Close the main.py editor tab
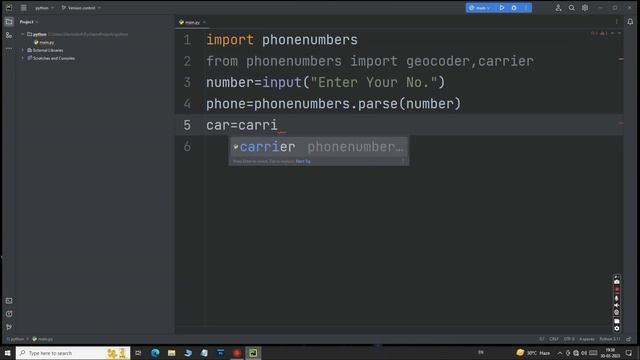The height and width of the screenshot is (360, 640). pos(204,22)
